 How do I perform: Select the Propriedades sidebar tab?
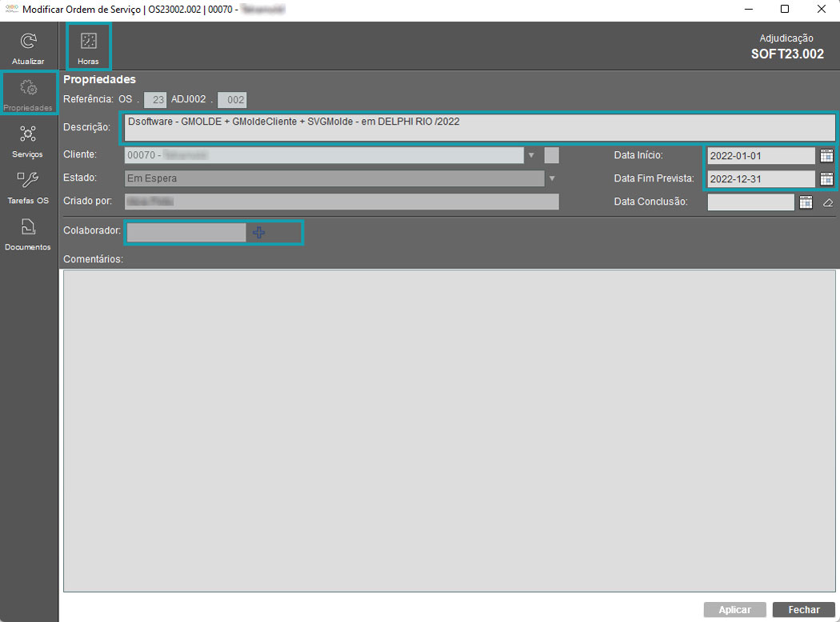[28, 93]
